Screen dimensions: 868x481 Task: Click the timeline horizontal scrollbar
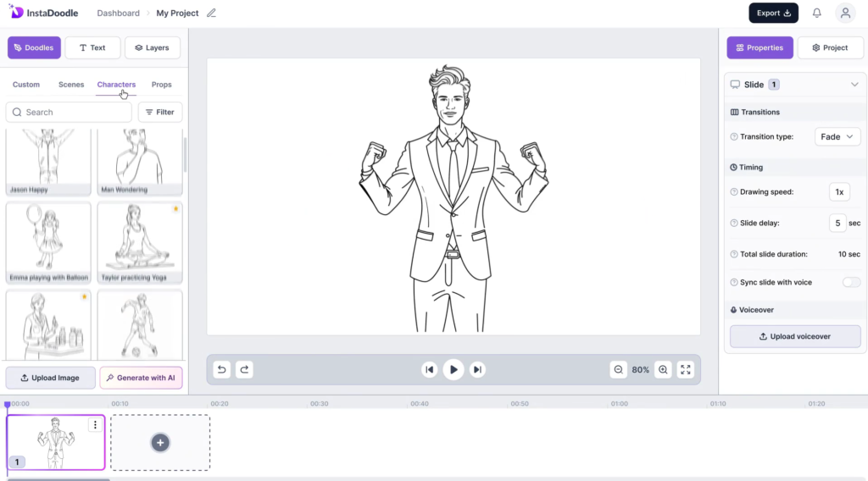click(x=58, y=479)
